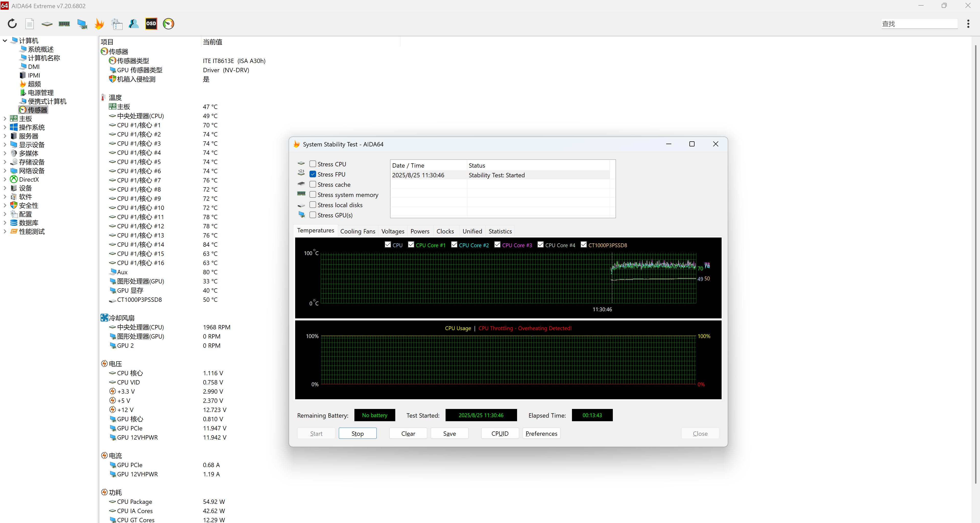This screenshot has height=523, width=980.
Task: Click the 操作系统 Windows logo icon
Action: [x=14, y=127]
